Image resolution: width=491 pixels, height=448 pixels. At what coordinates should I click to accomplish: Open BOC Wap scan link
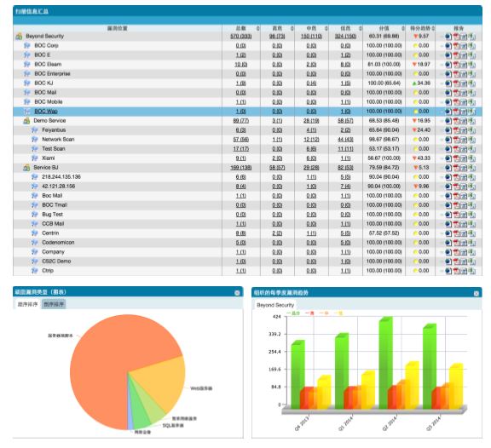(46, 112)
